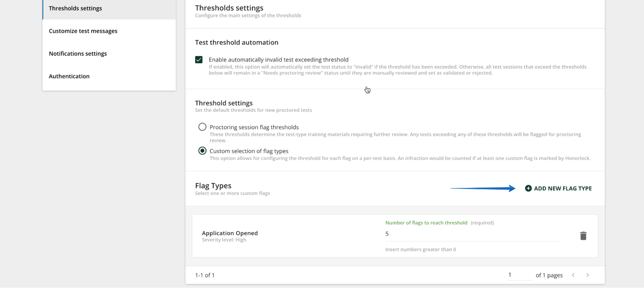Click Select one or more custom flags text
This screenshot has height=288, width=644.
[x=232, y=193]
